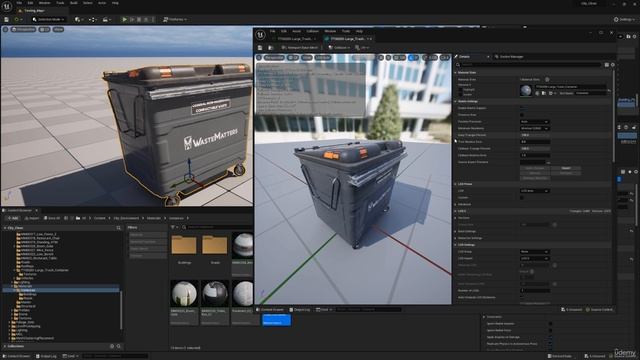Open the File menu in the main editor
This screenshot has height=360, width=640.
[x=19, y=3]
